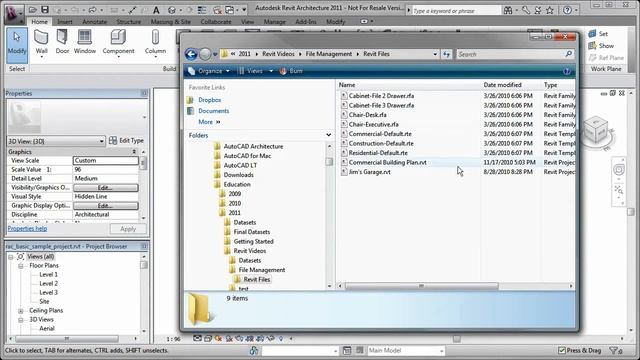
Task: Click the steering wheel navigation icon
Action: (x=619, y=169)
